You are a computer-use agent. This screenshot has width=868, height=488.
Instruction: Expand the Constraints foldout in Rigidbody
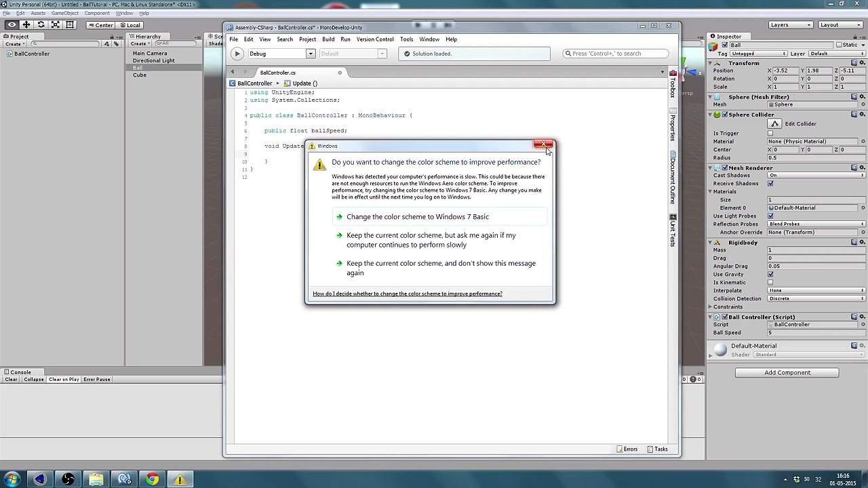click(x=710, y=307)
